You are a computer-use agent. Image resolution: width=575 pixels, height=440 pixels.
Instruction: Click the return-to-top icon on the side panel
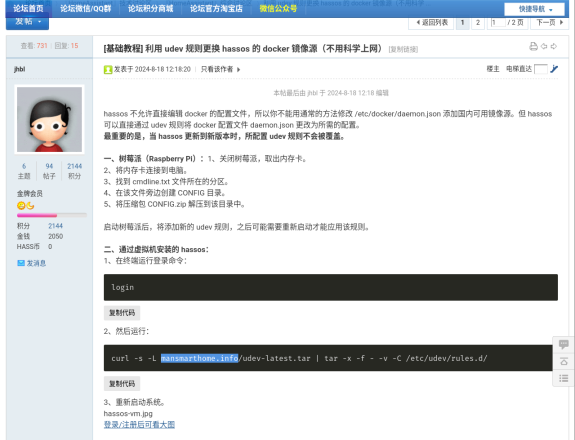pos(564,362)
